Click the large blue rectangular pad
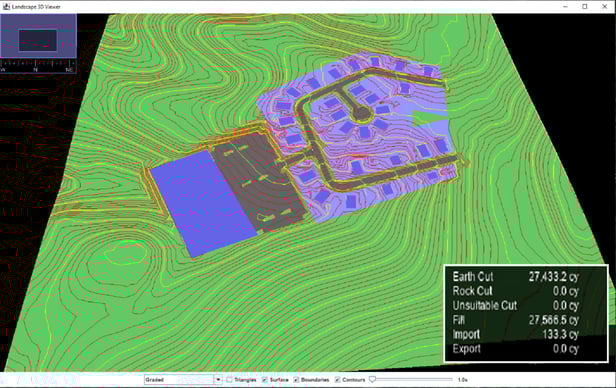616x388 pixels. click(204, 203)
